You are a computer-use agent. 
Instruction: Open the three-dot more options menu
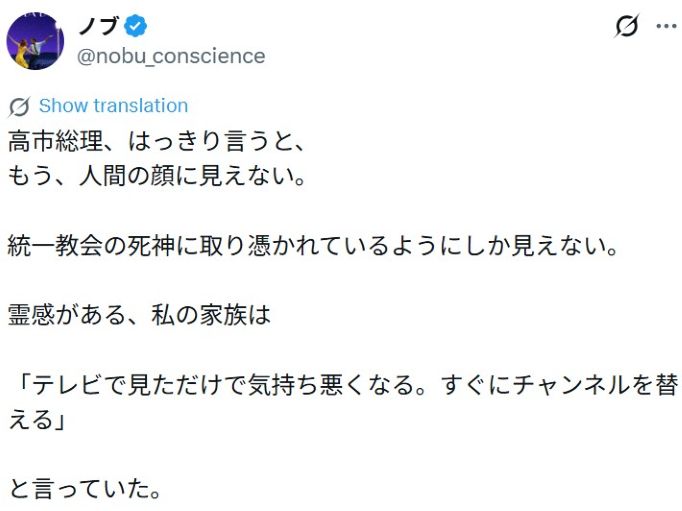666,27
